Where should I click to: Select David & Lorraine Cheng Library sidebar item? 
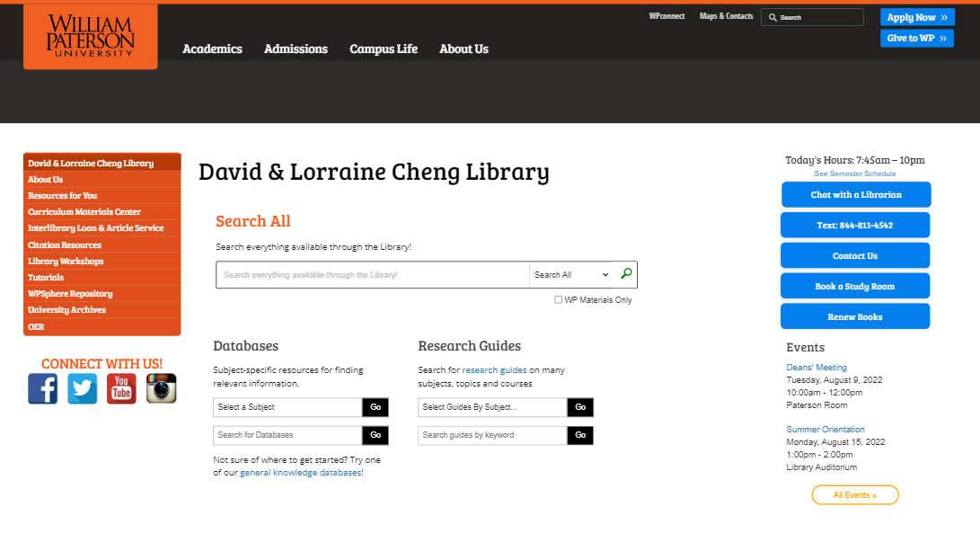[102, 163]
